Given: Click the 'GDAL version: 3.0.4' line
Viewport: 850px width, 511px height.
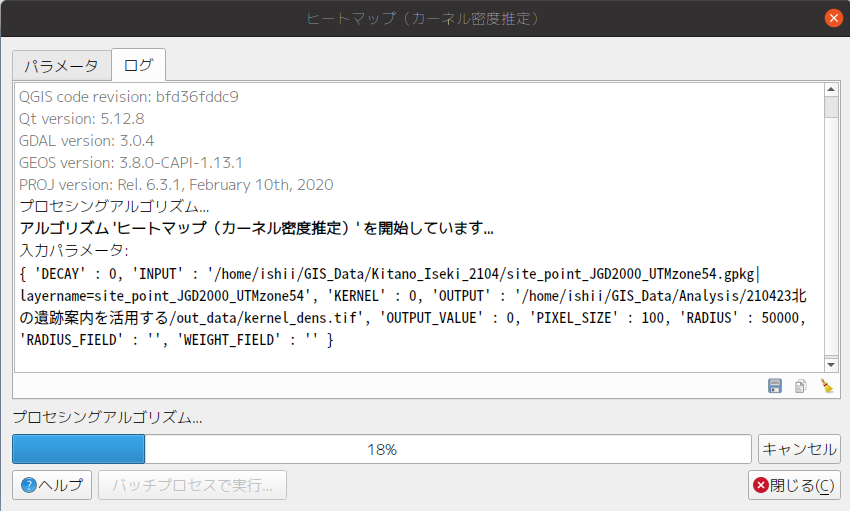Looking at the screenshot, I should 86,141.
